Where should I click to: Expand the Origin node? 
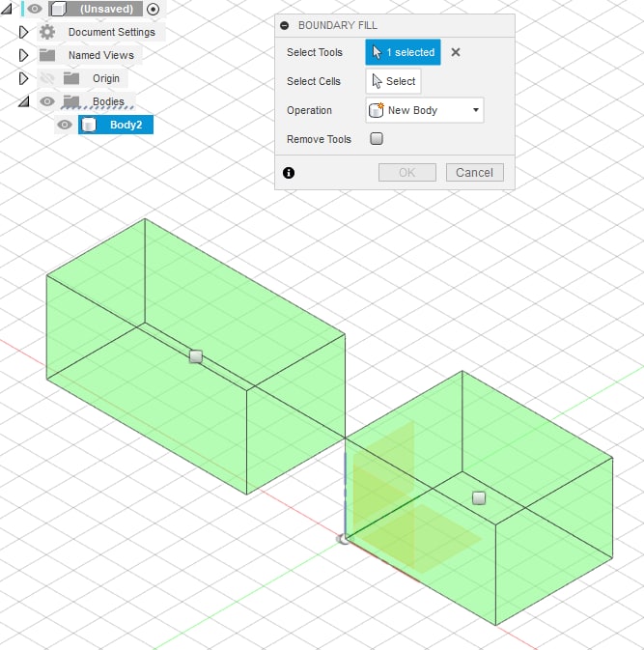[x=23, y=78]
